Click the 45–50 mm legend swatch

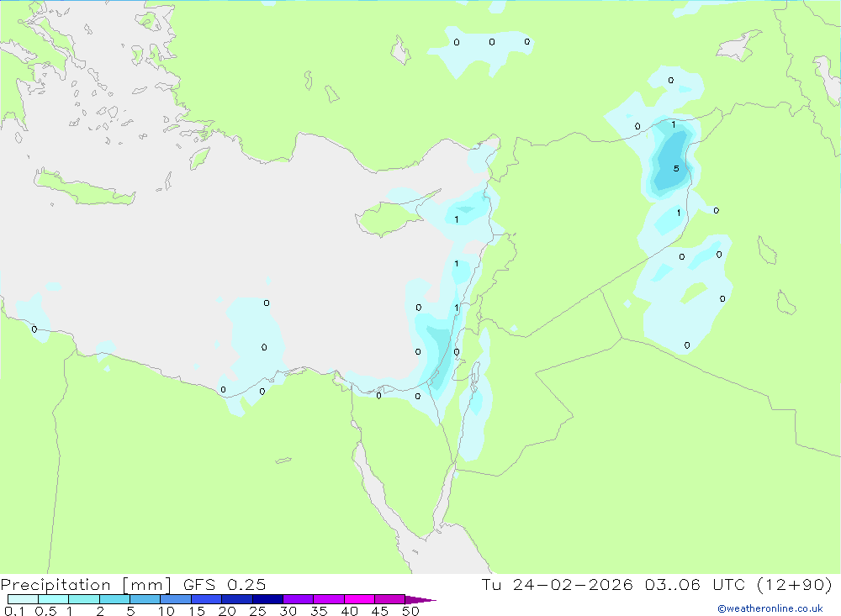point(389,599)
